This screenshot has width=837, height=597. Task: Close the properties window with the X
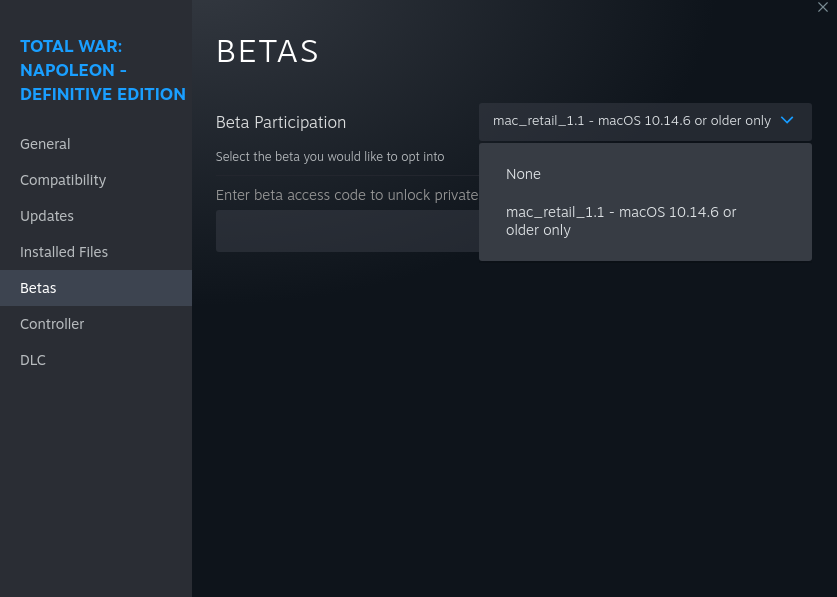[x=823, y=7]
